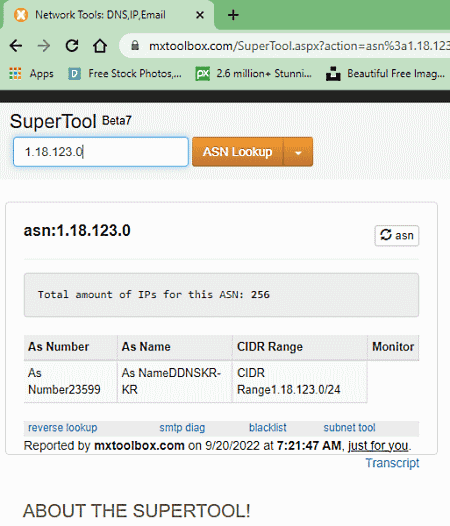Click the mxtoolbox.com reported-by text

coord(139,445)
